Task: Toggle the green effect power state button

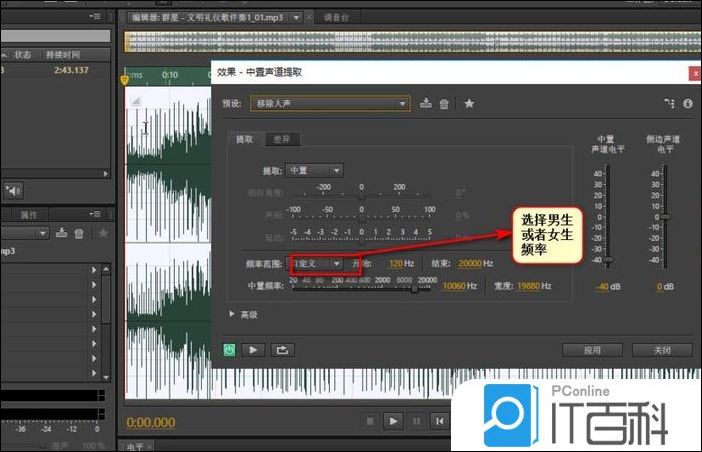Action: point(229,350)
